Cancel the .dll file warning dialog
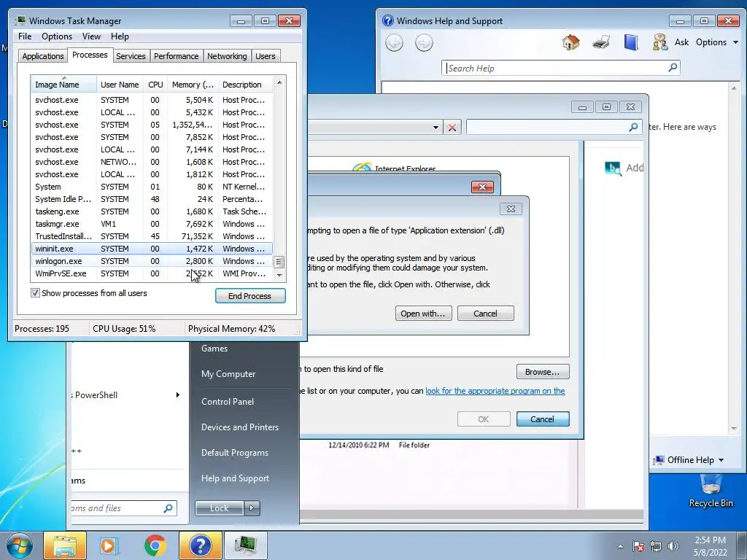 pyautogui.click(x=485, y=314)
